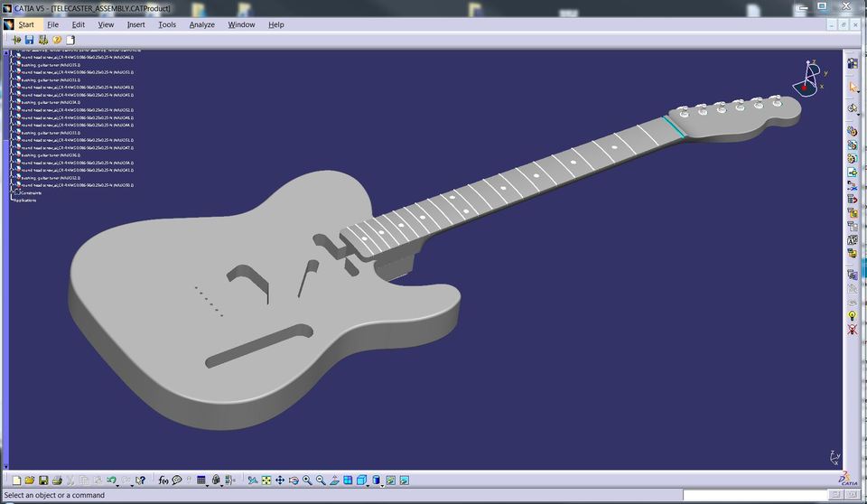Screen dimensions: 867x504
Task: Open the Insert menu
Action: 135,24
